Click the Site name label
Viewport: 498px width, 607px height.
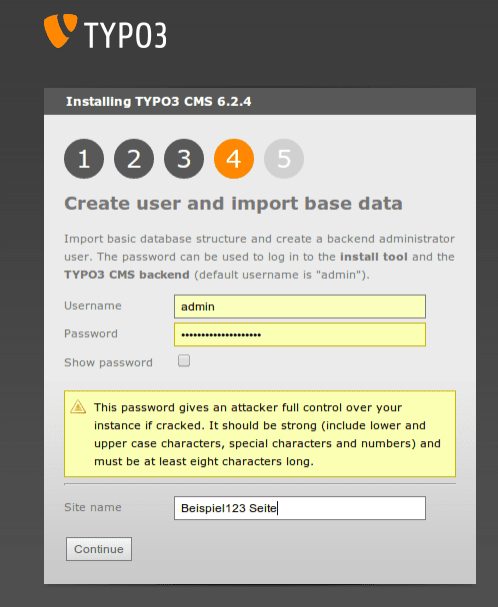[x=93, y=507]
